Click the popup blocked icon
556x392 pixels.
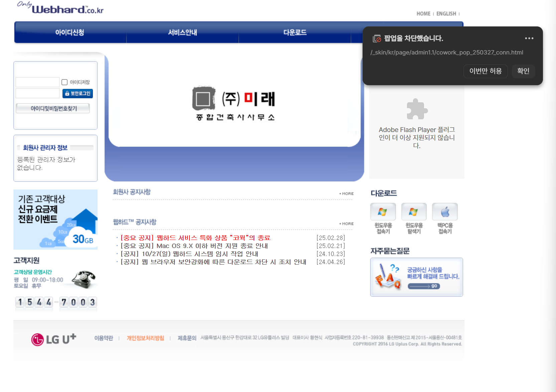[x=377, y=38]
